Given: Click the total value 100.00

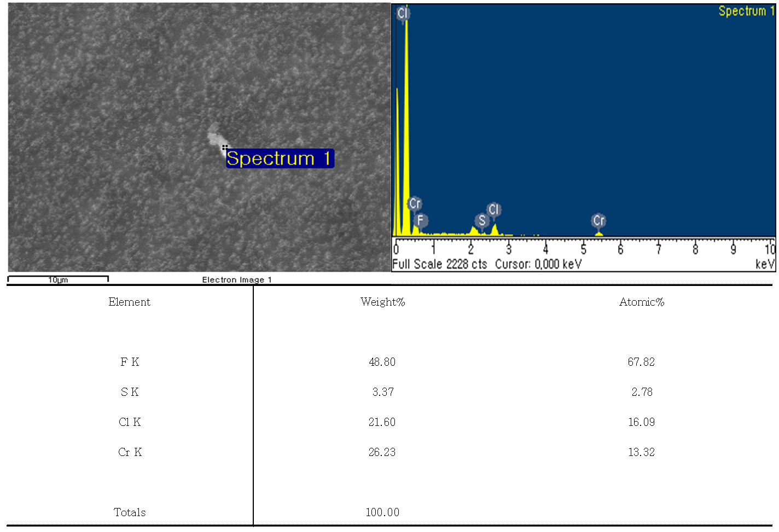Looking at the screenshot, I should pos(382,512).
